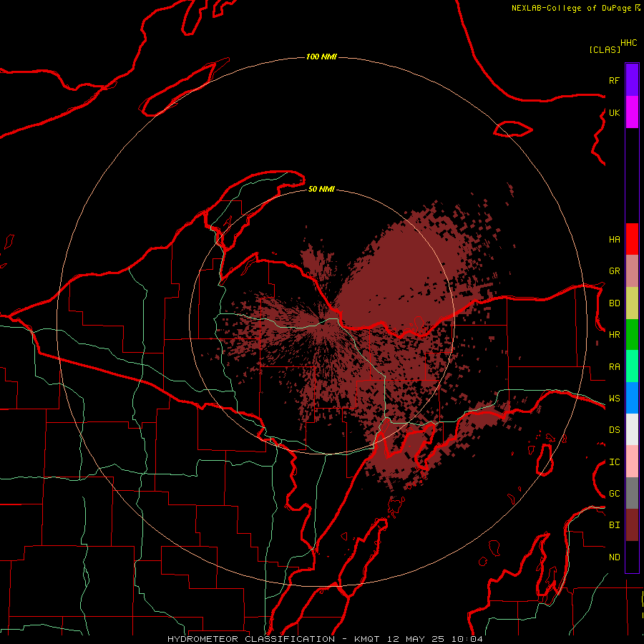This screenshot has height=644, width=644.
Task: Click the BD yellow legend swatch
Action: pos(632,303)
